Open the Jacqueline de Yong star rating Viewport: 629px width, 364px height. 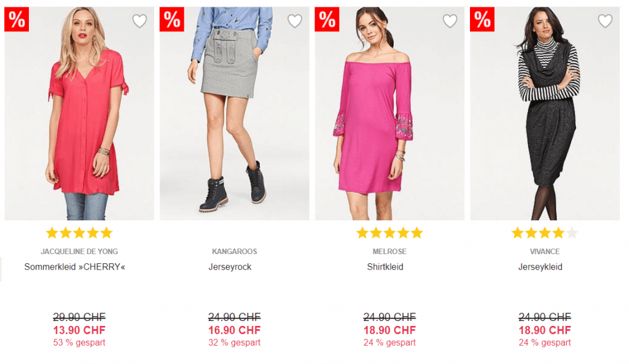[x=79, y=233]
